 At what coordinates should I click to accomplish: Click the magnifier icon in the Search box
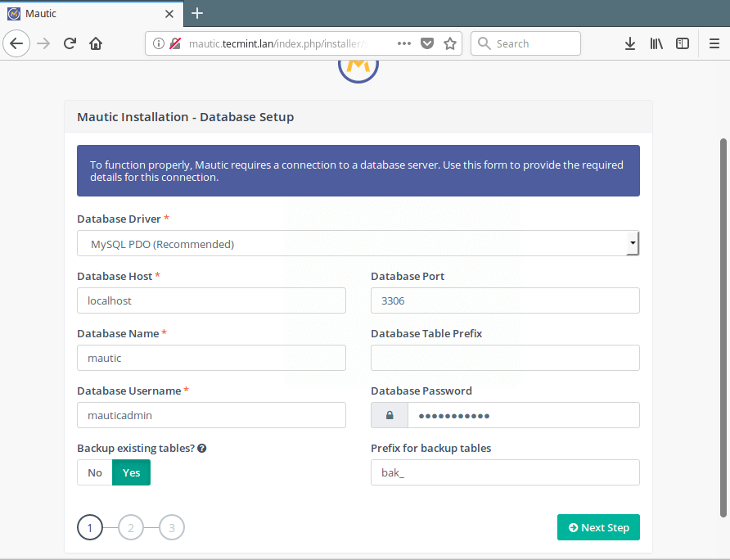tap(484, 43)
